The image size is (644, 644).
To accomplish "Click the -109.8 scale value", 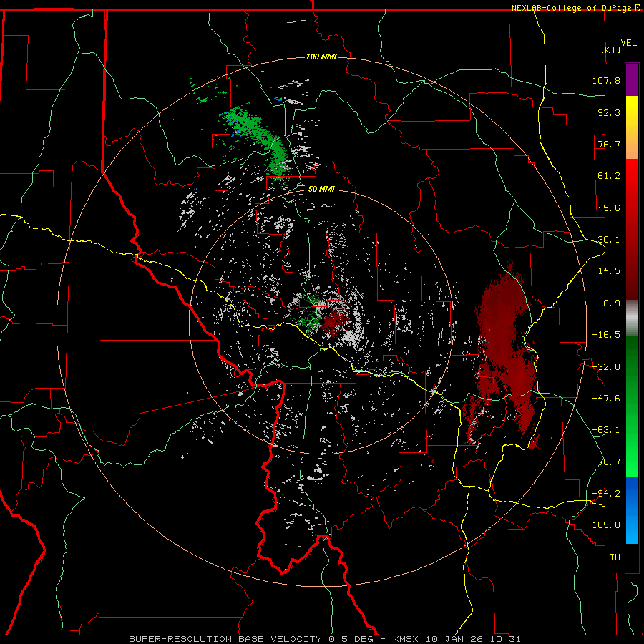I will point(603,525).
